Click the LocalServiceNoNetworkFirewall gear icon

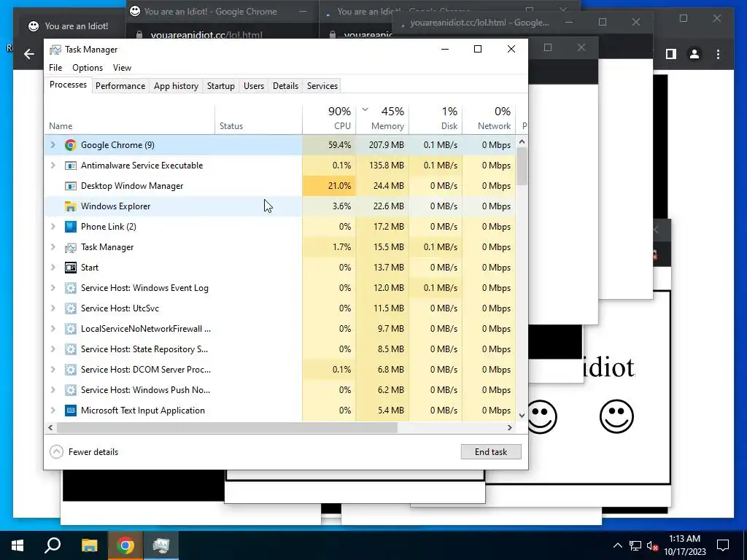pyautogui.click(x=71, y=329)
